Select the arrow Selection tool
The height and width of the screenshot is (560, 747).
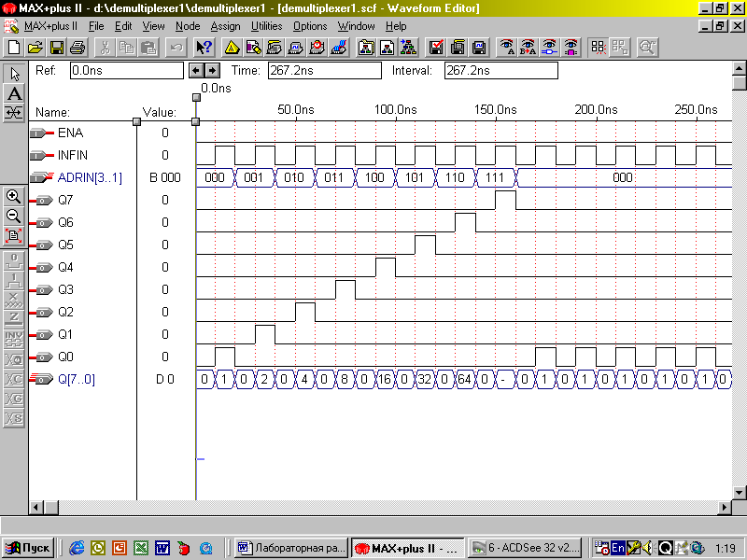click(14, 74)
